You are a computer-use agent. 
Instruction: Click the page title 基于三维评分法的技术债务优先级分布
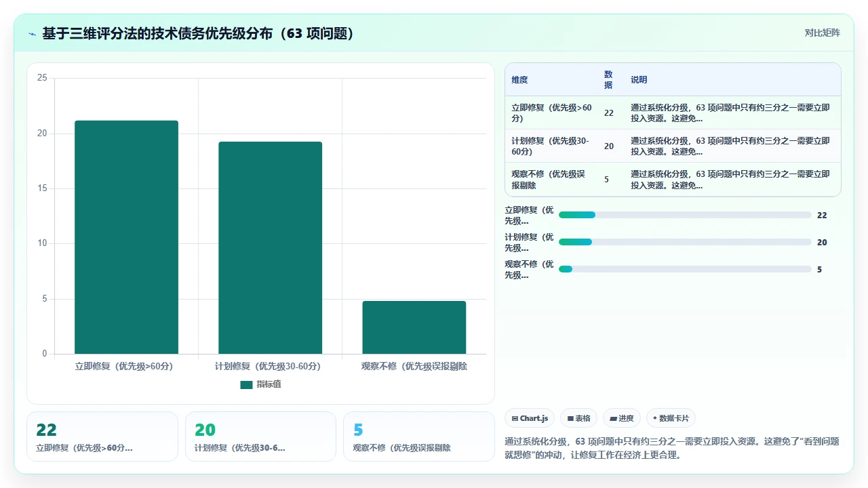point(199,33)
